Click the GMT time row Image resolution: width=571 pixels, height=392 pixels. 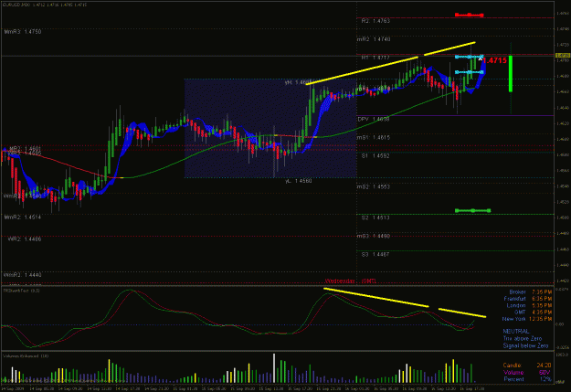click(x=533, y=313)
